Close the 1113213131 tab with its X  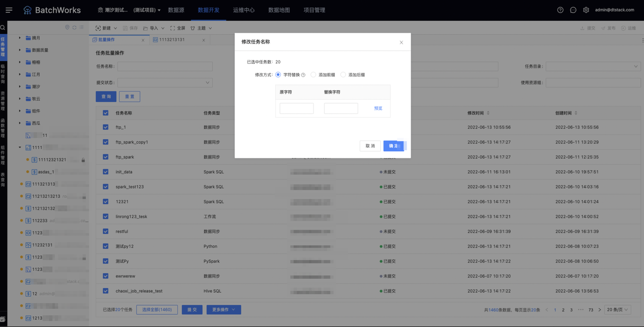(203, 40)
